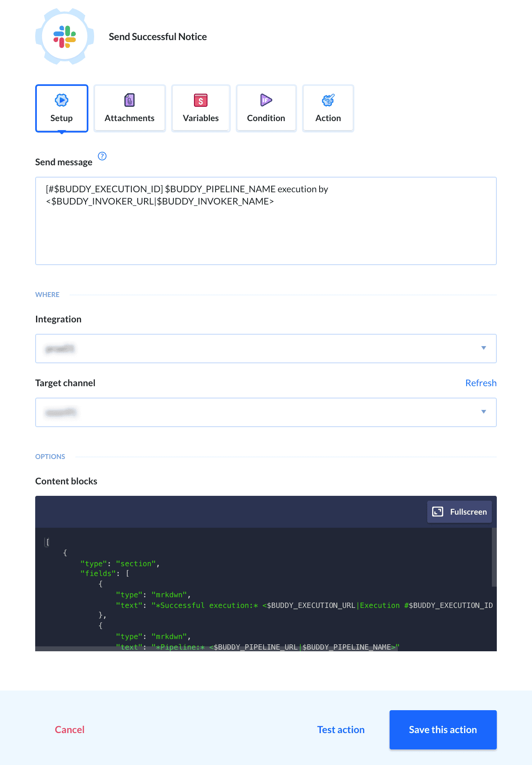Click the Send message help icon
Image resolution: width=532 pixels, height=765 pixels.
pos(102,156)
